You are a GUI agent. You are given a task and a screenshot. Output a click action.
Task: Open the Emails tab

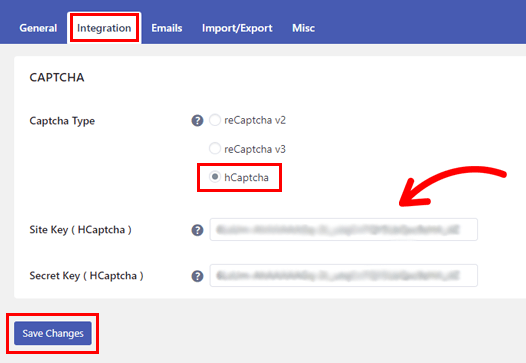pos(167,28)
